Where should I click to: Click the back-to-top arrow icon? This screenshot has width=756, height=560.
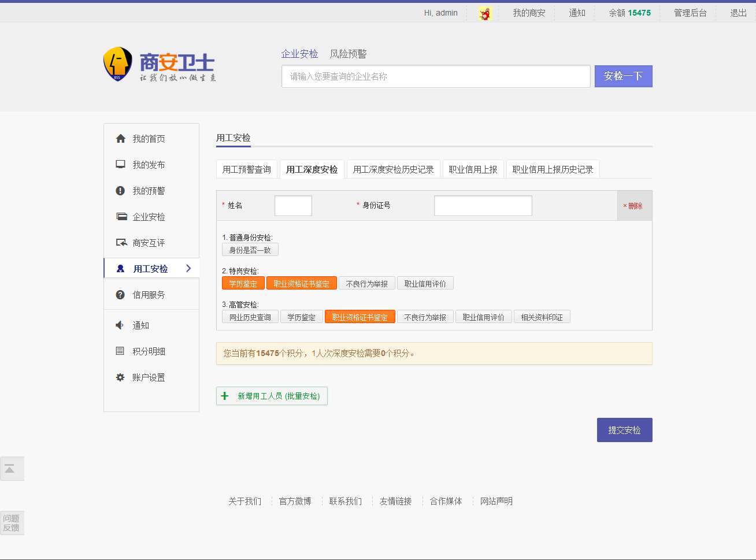coord(10,469)
